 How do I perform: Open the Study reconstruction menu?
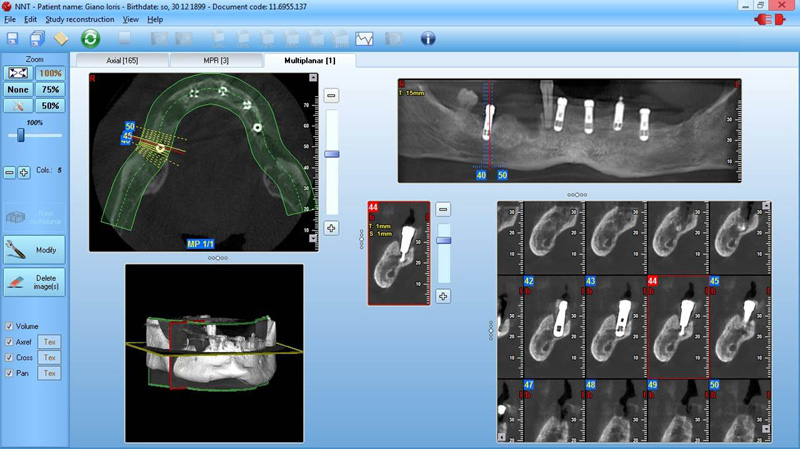tap(80, 19)
